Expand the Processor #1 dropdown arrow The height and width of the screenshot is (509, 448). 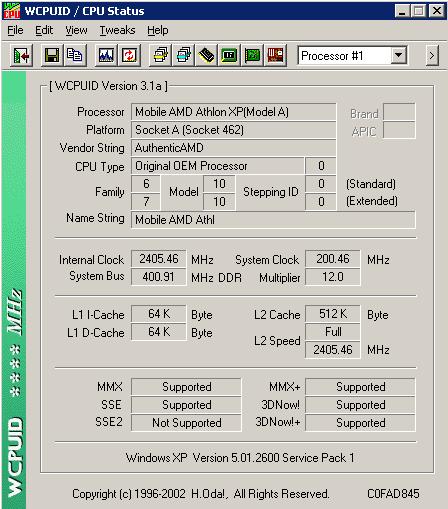click(399, 55)
